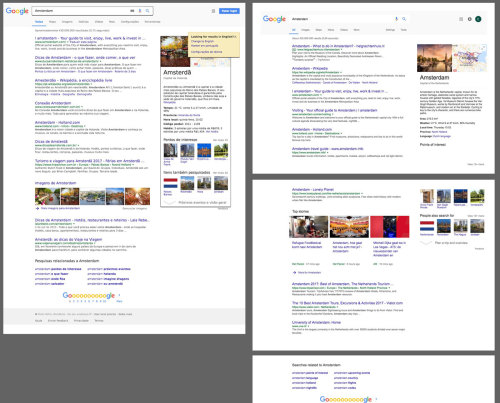Click the Google logo on the Portuguese results page
Viewport: 500px width, 403px height.
pyautogui.click(x=17, y=11)
